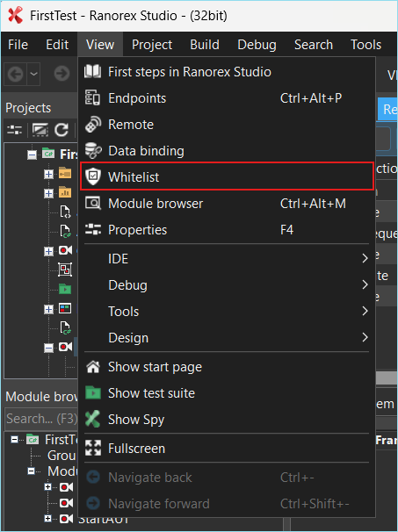Image resolution: width=398 pixels, height=532 pixels.
Task: Click the green test suite folder icon
Action: point(93,393)
